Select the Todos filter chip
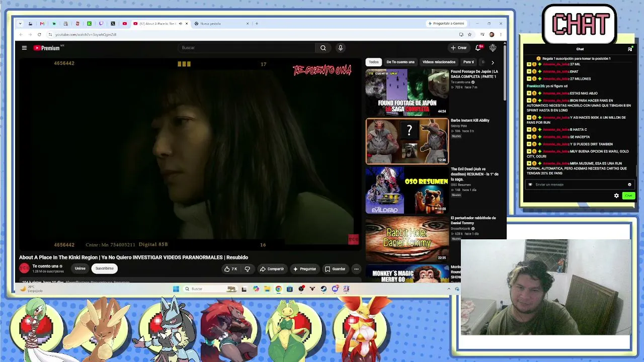This screenshot has height=362, width=644. [373, 62]
